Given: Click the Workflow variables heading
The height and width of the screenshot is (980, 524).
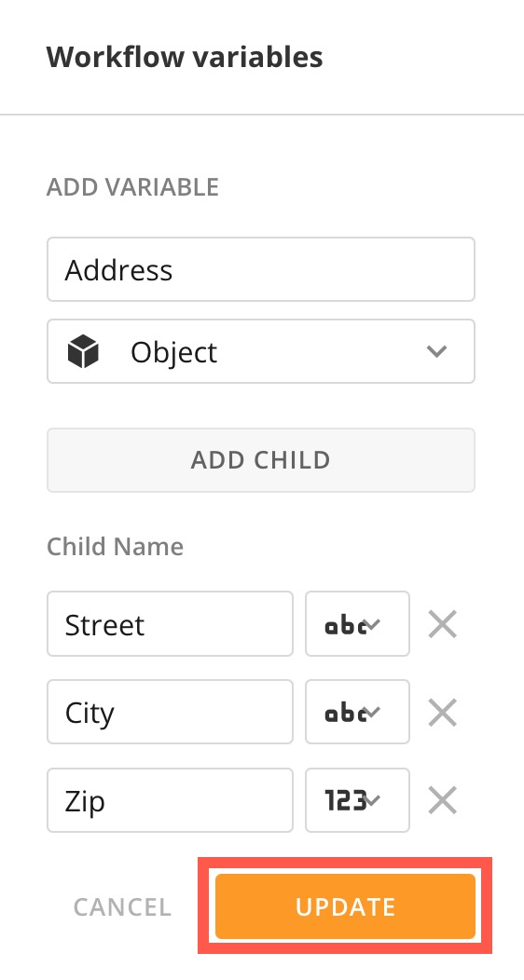Looking at the screenshot, I should (x=185, y=57).
